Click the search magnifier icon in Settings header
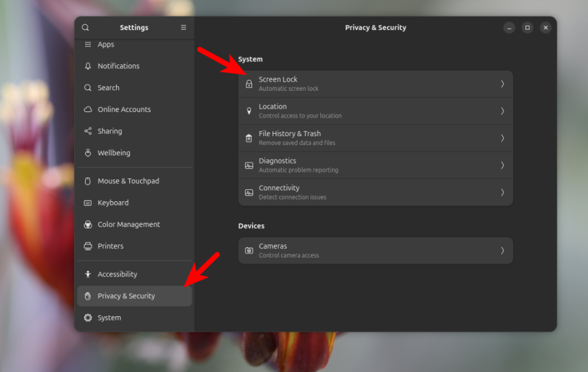The height and width of the screenshot is (372, 588). (86, 28)
